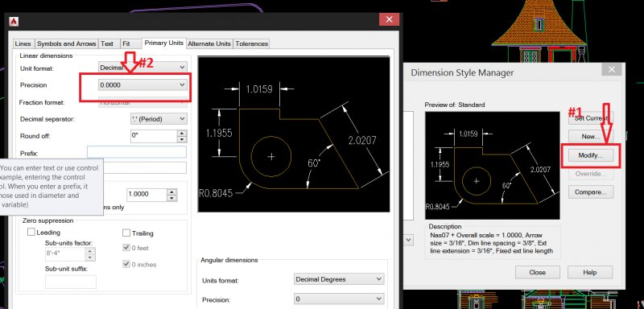Viewport: 644px width, 309px height.
Task: Toggle the 0 inches checkbox
Action: pos(126,264)
